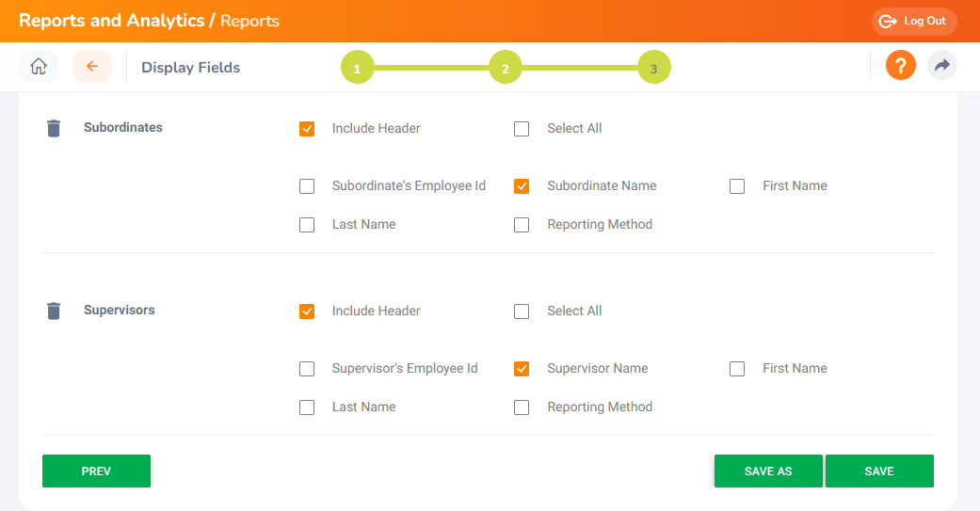Delete the Subordinates section with trash icon
This screenshot has width=980, height=511.
[x=54, y=128]
